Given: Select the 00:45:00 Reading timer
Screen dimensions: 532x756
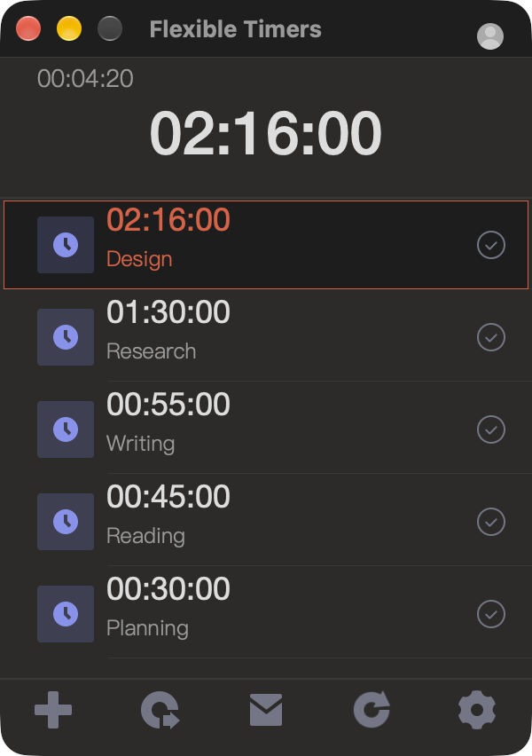Looking at the screenshot, I should (266, 522).
